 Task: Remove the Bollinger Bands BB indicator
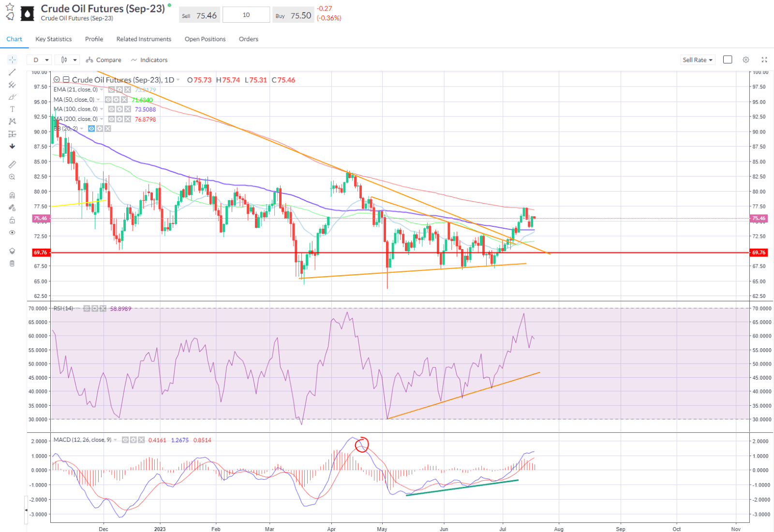pyautogui.click(x=107, y=129)
